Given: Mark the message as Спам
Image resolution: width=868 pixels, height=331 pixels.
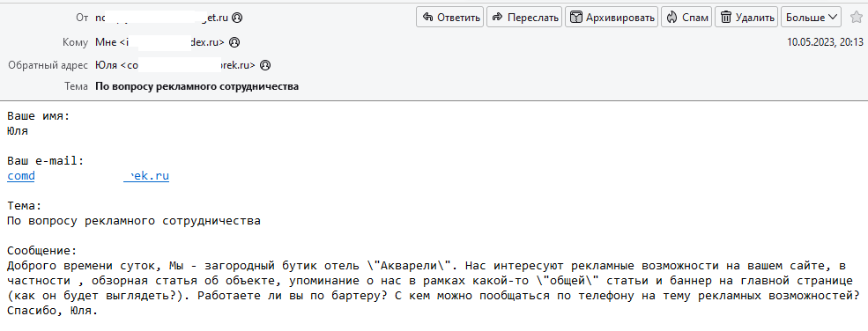Looking at the screenshot, I should tap(686, 17).
